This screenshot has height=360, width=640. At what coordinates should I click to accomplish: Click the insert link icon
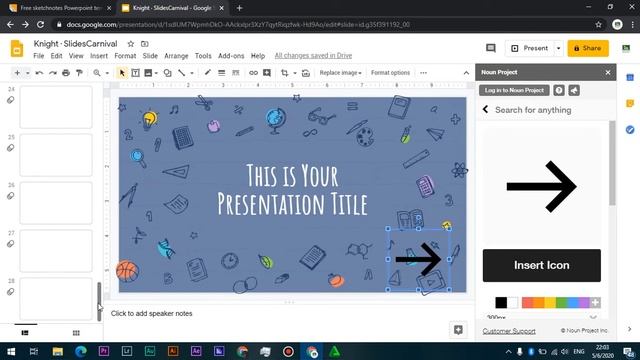click(x=253, y=73)
